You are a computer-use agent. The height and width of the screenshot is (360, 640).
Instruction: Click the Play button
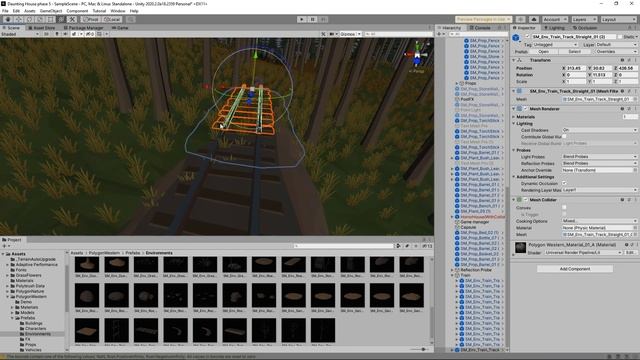302,19
